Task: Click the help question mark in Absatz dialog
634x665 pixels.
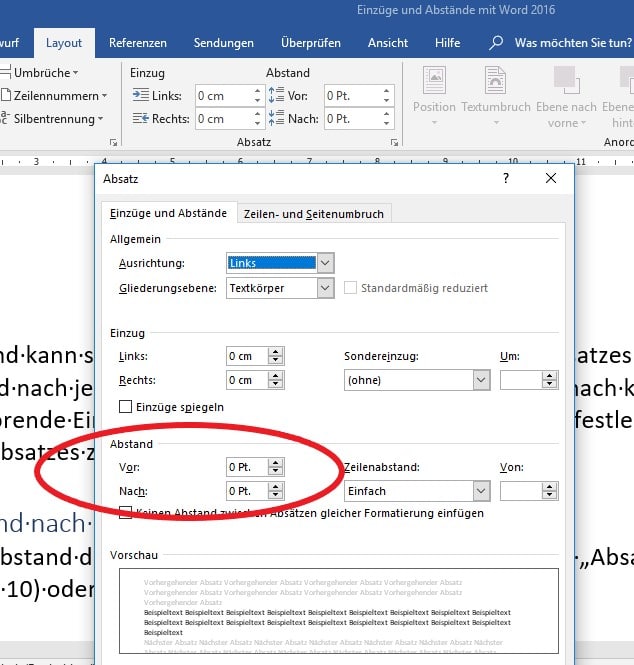Action: pyautogui.click(x=506, y=178)
